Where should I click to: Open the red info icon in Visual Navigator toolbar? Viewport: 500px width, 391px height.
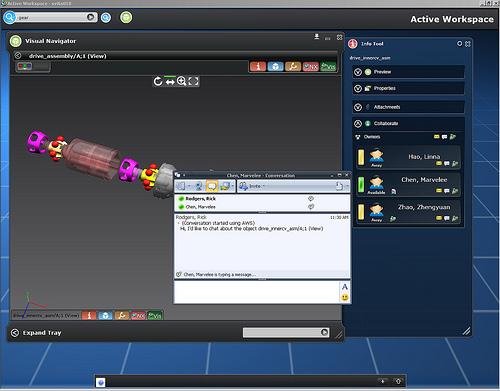[x=258, y=67]
